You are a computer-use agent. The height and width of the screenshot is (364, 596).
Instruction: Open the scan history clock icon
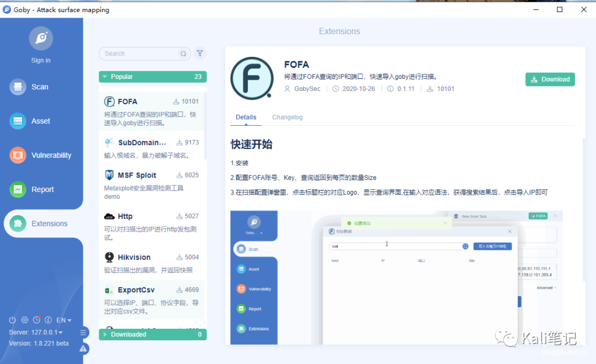[36, 320]
